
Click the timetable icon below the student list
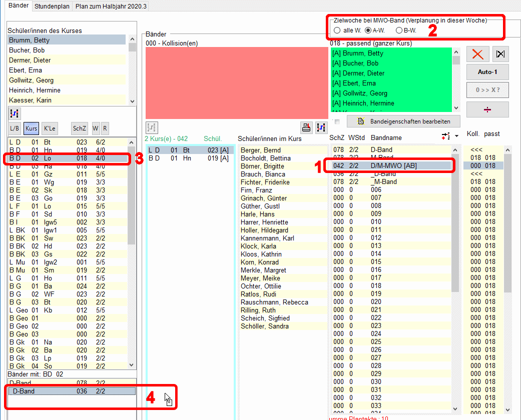point(15,113)
